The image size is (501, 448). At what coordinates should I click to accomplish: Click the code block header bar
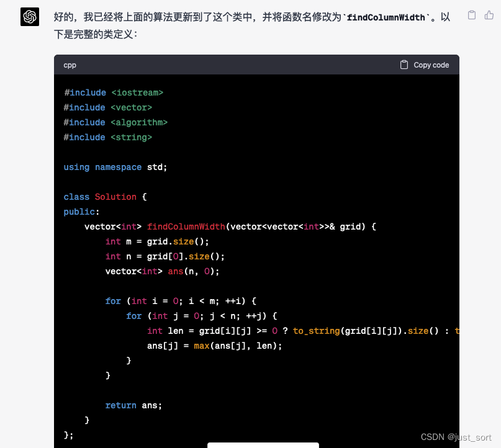[x=248, y=65]
